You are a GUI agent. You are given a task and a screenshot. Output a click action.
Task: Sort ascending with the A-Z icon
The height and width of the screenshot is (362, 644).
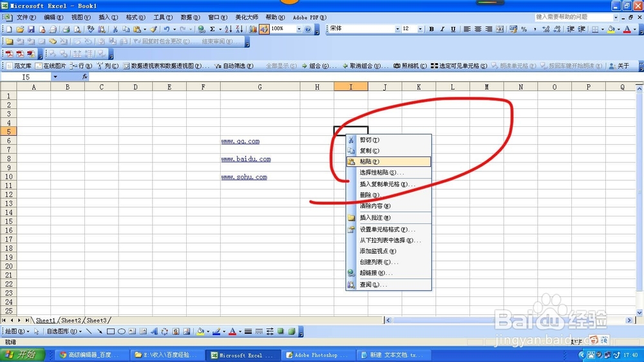tap(229, 29)
